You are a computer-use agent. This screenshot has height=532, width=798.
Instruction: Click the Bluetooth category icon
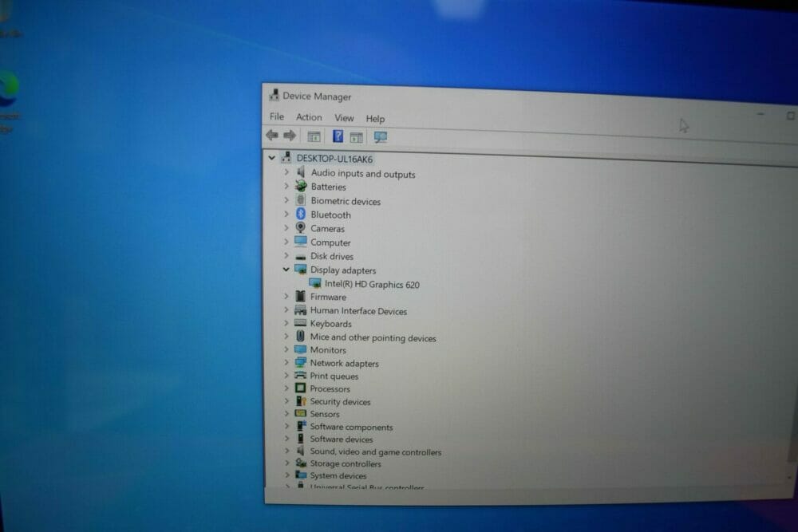301,214
